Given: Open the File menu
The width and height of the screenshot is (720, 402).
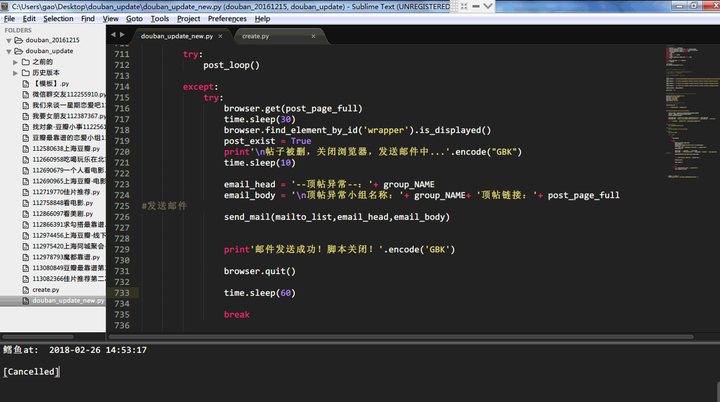Looking at the screenshot, I should coord(9,19).
